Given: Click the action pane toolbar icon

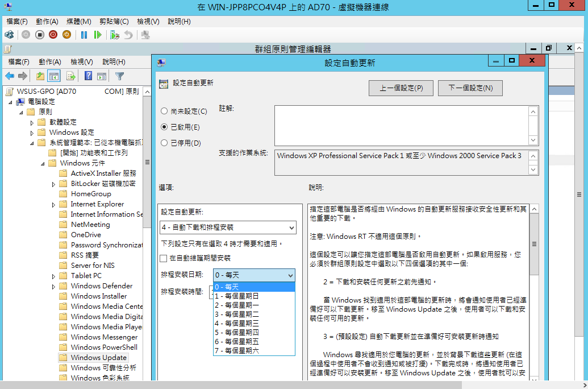Looking at the screenshot, I should tap(102, 76).
